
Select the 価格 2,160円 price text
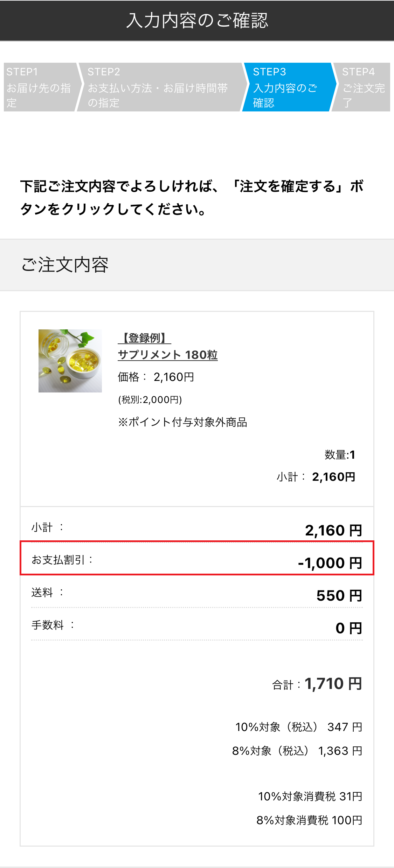coord(156,377)
